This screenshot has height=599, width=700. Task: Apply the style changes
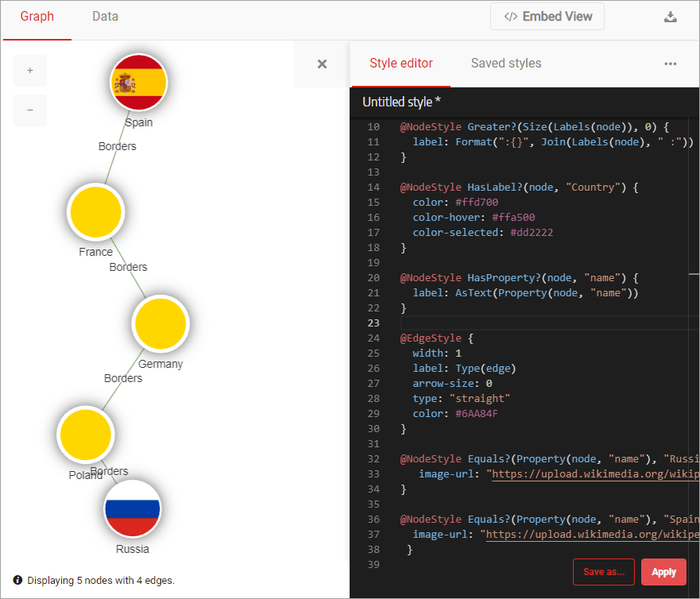coord(663,572)
